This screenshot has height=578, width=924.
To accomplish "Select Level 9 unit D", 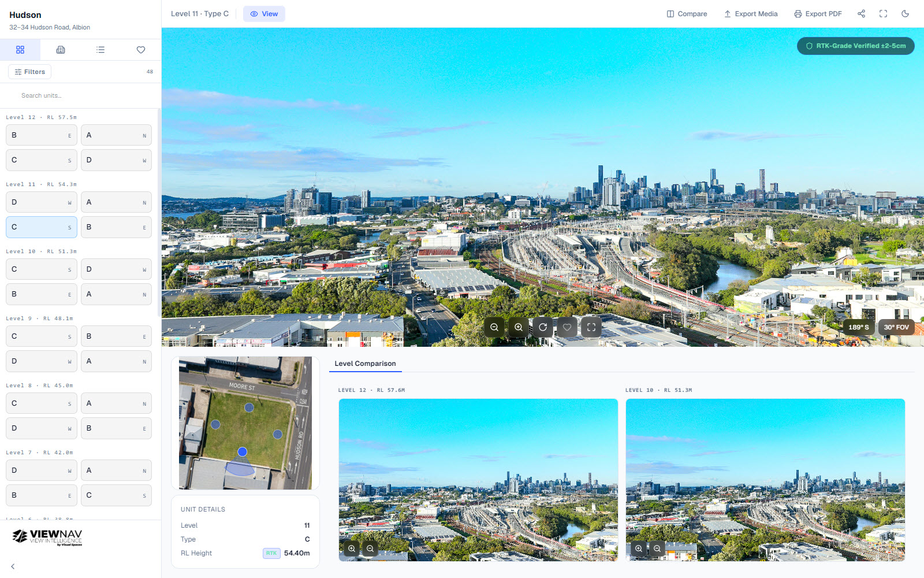I will (x=42, y=361).
